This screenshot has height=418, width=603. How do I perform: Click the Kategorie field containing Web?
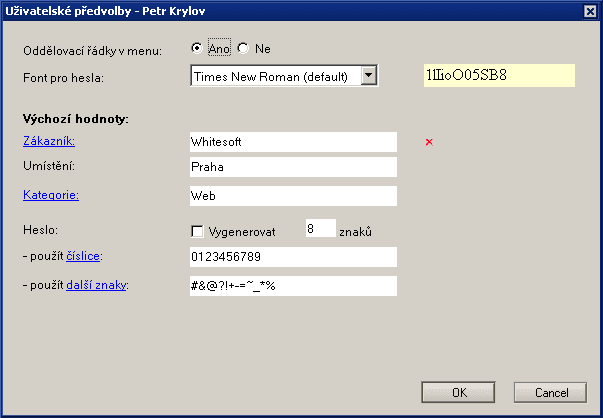[292, 195]
